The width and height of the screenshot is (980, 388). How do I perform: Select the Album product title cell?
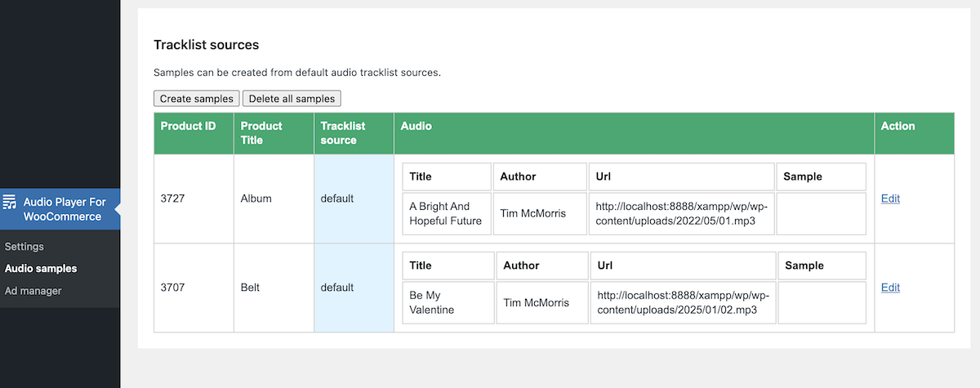(x=256, y=198)
